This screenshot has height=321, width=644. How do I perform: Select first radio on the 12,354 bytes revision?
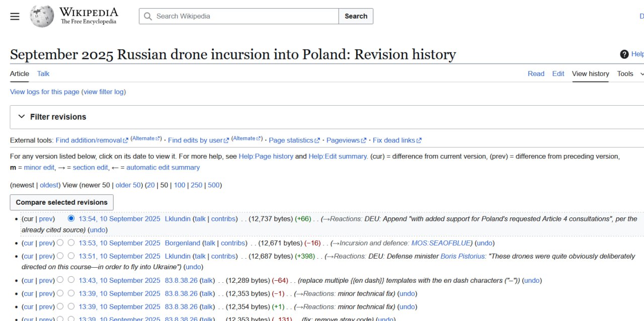60,306
